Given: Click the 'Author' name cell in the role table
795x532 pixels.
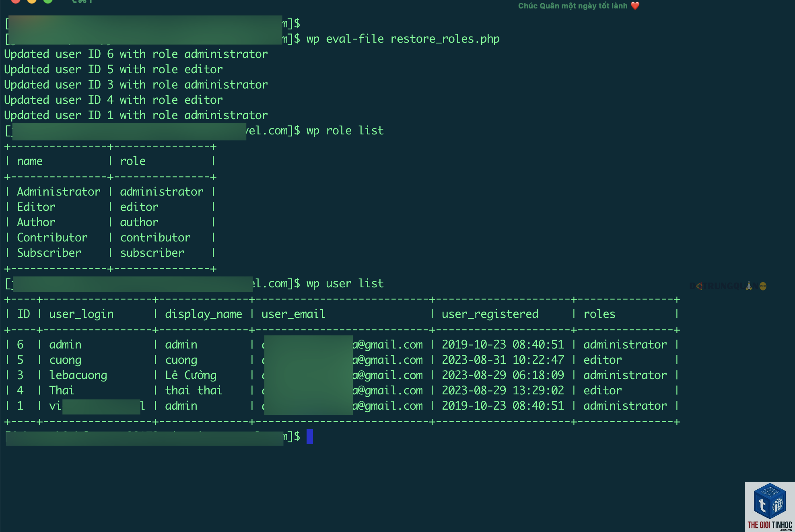Looking at the screenshot, I should pos(36,222).
